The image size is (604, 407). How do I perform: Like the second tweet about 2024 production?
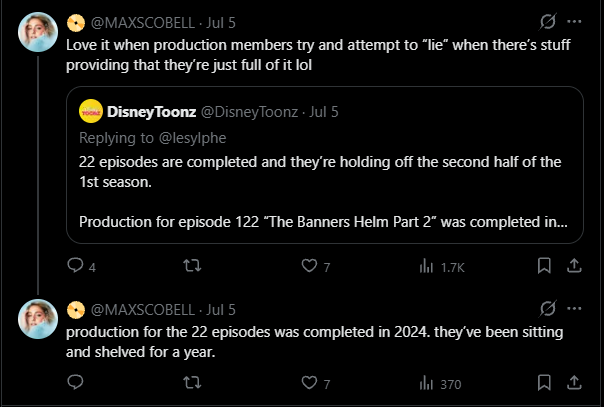pyautogui.click(x=315, y=383)
